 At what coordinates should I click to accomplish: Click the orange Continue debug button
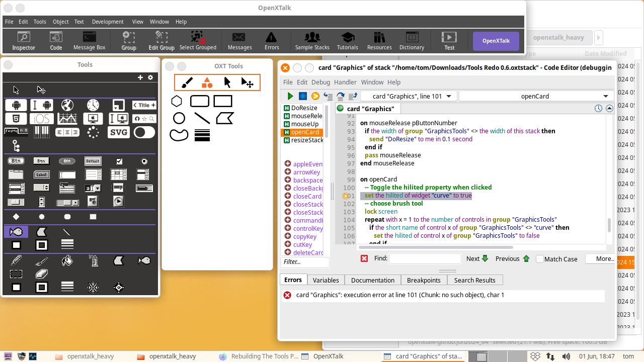pyautogui.click(x=315, y=96)
